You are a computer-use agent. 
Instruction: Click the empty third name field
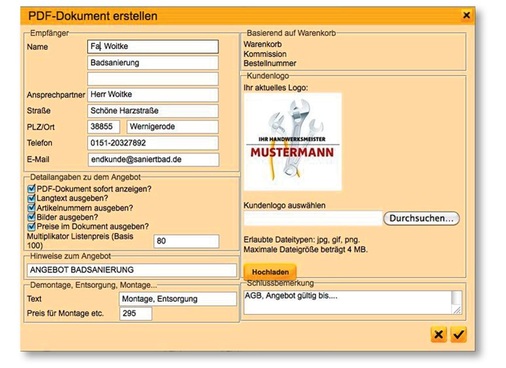pos(153,79)
